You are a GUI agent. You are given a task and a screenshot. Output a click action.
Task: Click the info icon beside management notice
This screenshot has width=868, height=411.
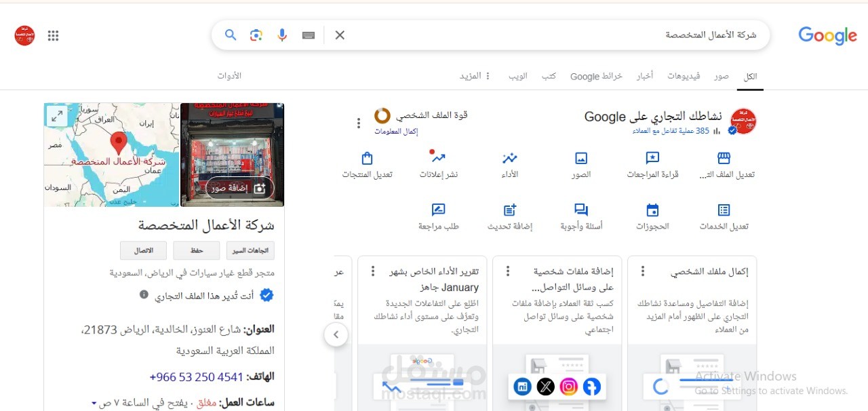[144, 294]
